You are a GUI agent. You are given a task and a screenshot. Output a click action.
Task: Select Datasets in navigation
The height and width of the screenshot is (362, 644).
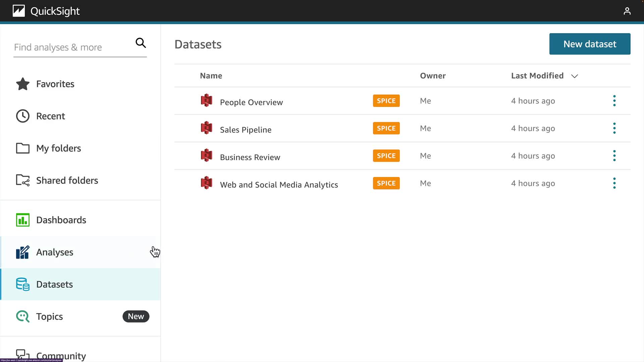pyautogui.click(x=54, y=284)
